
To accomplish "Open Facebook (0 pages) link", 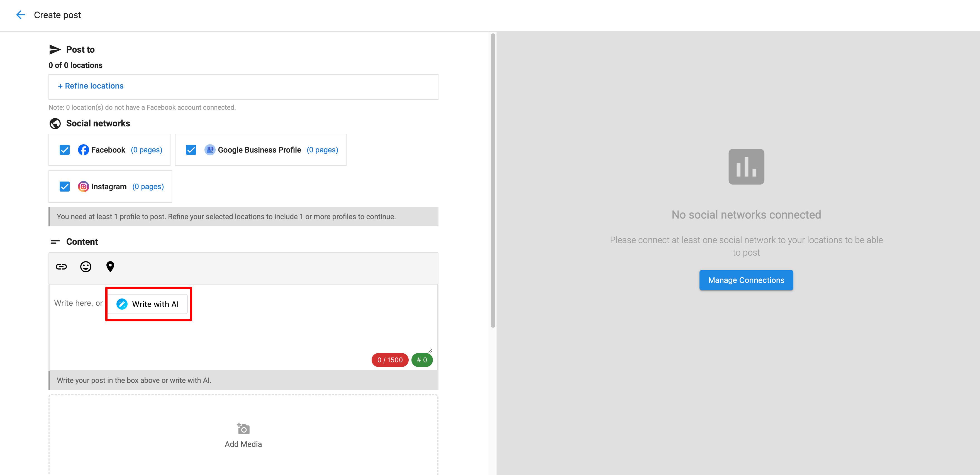I will pos(147,150).
